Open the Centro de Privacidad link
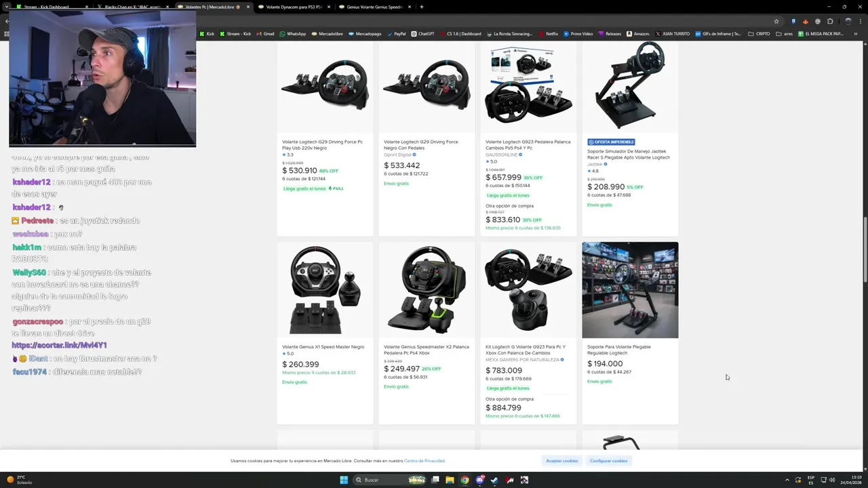The height and width of the screenshot is (488, 868). click(x=425, y=461)
